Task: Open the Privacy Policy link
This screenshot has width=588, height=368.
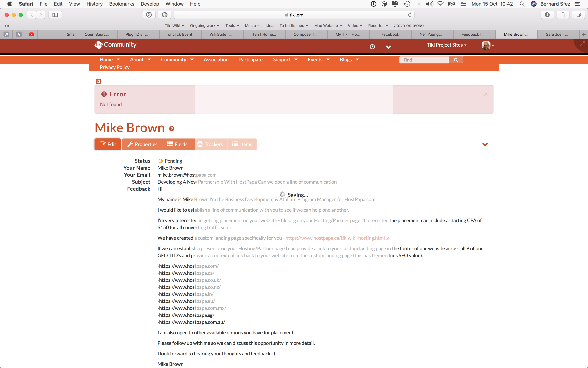Action: click(114, 67)
